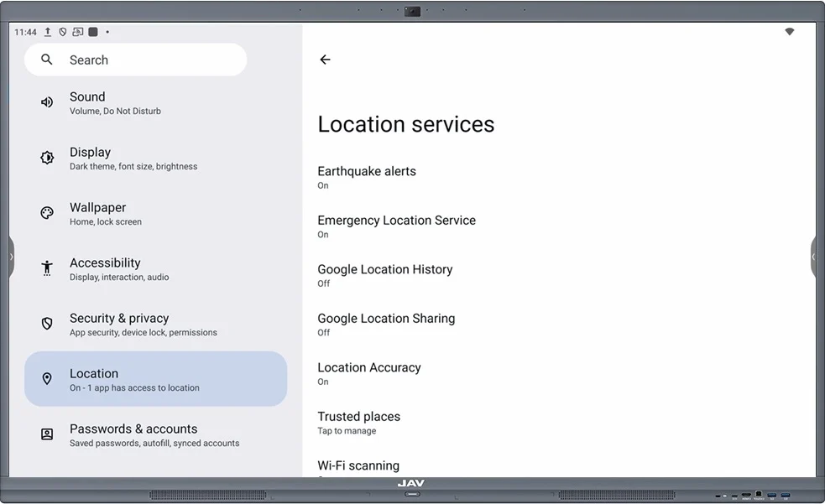825x504 pixels.
Task: Turn off Earthquake alerts
Action: click(367, 176)
